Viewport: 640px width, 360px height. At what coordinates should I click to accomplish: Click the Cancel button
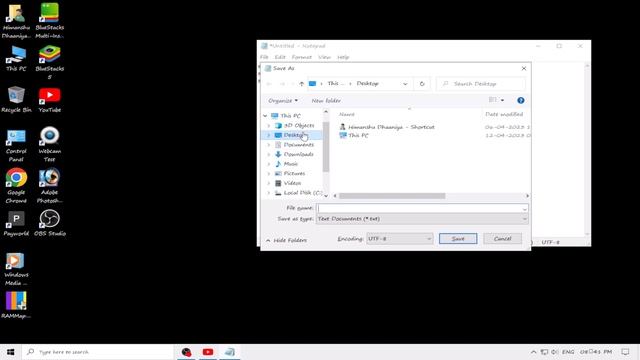(x=502, y=239)
